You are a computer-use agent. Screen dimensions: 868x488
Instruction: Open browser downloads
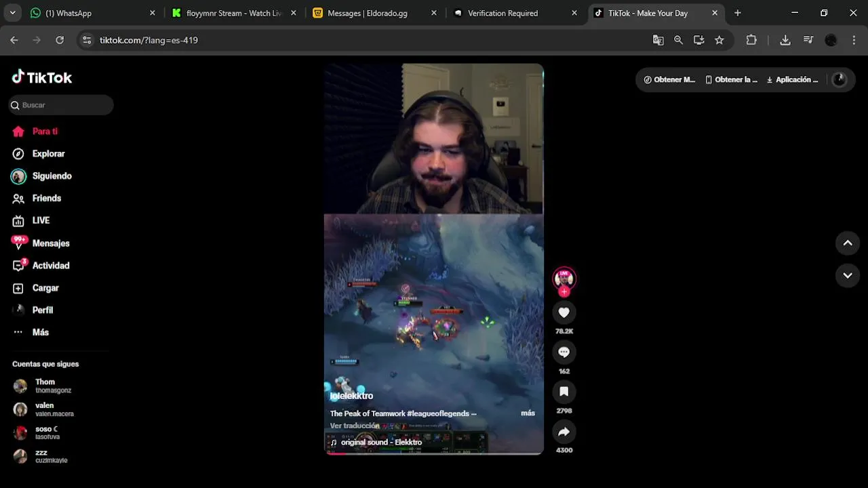785,40
